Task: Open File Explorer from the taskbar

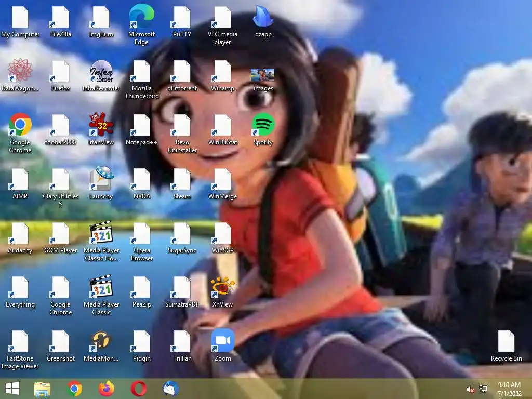Action: [x=42, y=389]
